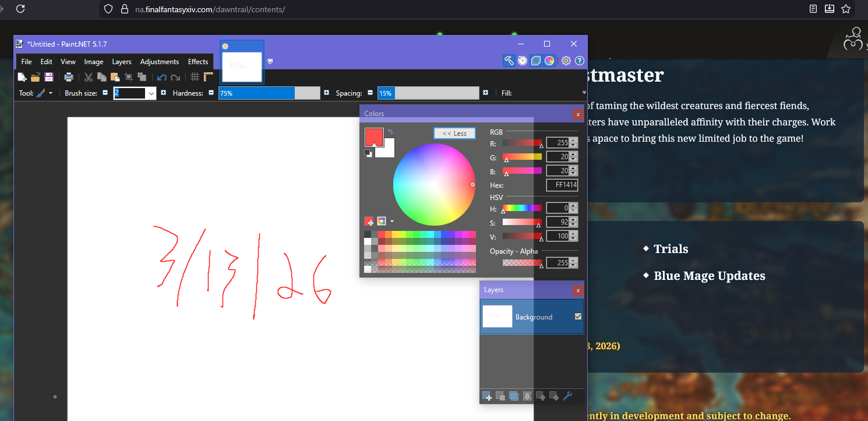Click the Hardness 75% slider bar
Image resolution: width=868 pixels, height=421 pixels.
[269, 93]
